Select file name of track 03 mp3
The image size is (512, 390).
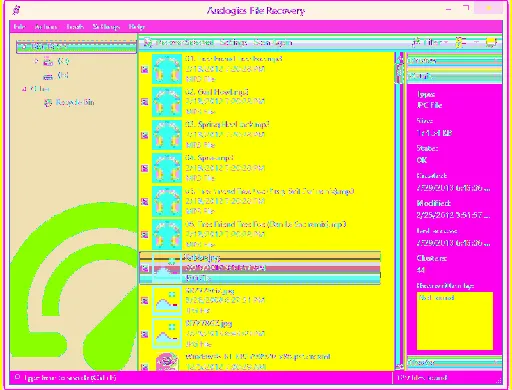(227, 125)
